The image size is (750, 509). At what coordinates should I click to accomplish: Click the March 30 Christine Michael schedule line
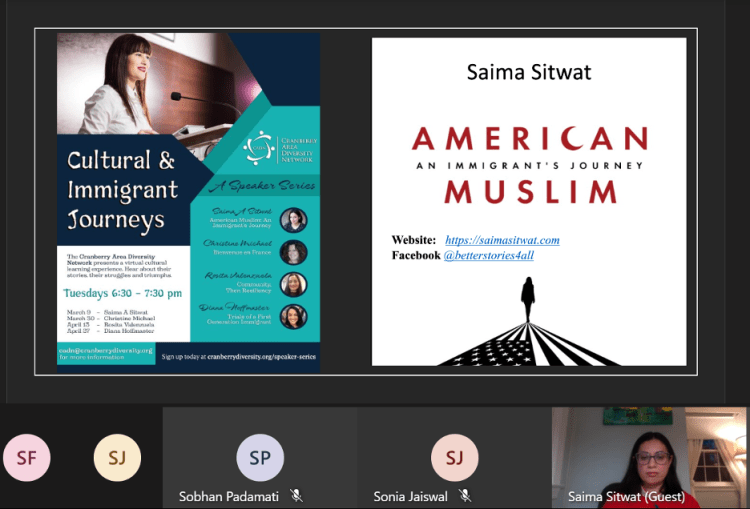(x=110, y=318)
